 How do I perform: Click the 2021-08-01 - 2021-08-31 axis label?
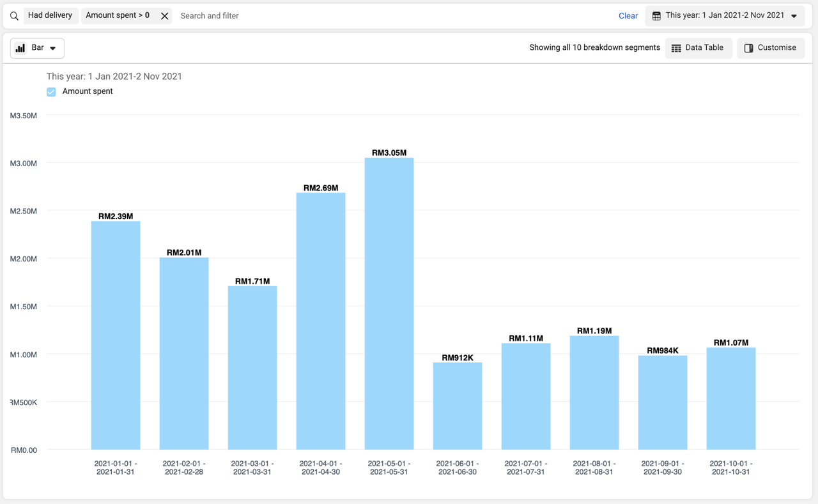[x=594, y=468]
